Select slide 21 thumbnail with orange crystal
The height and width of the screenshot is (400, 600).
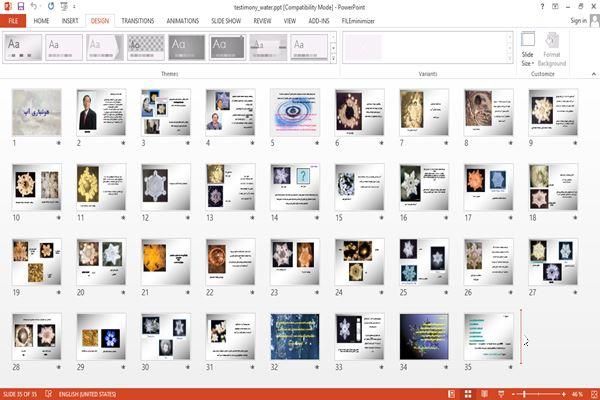pyautogui.click(x=166, y=261)
